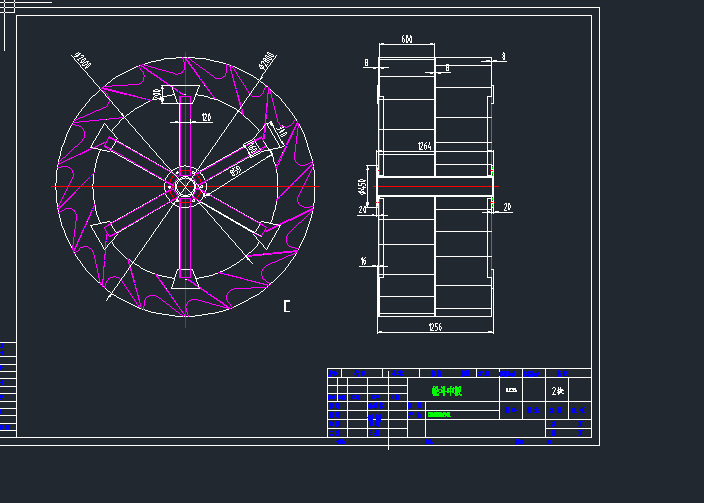Select the 310 dimension on the angled spoke

[x=281, y=132]
